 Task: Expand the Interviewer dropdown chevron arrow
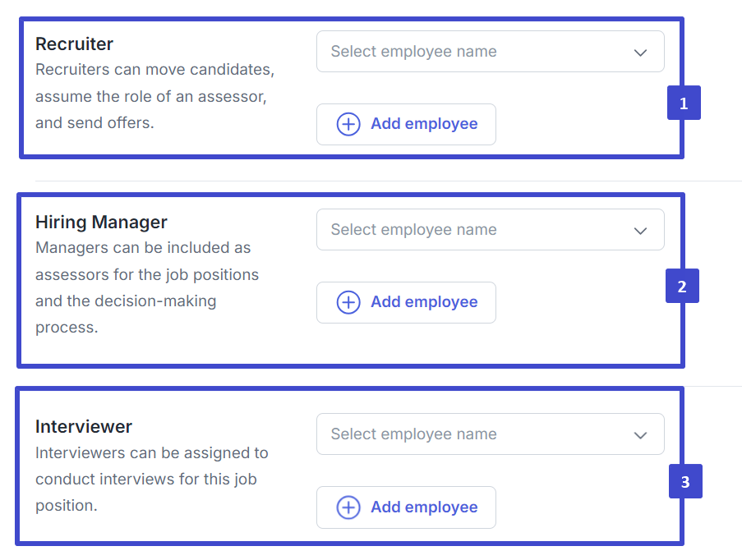coord(641,435)
